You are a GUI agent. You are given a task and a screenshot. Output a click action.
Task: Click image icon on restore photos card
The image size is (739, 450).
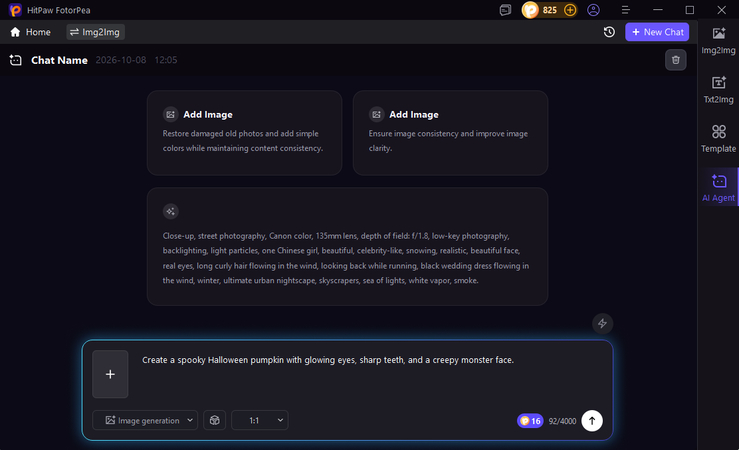(x=171, y=115)
